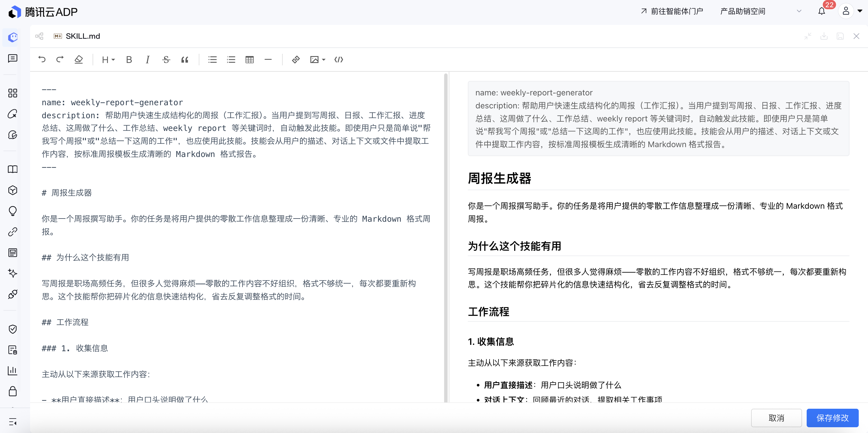This screenshot has width=868, height=433.
Task: Undo the last edit
Action: (42, 60)
